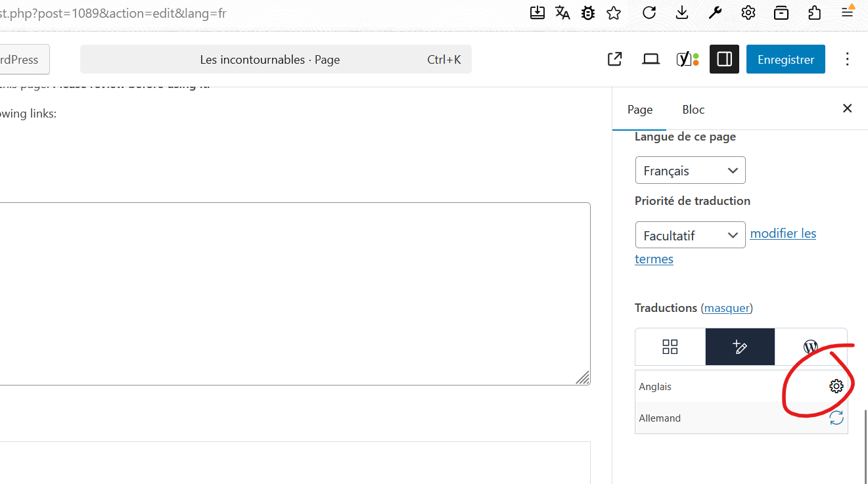
Task: Toggle the settings sidebar panel button
Action: [x=724, y=60]
